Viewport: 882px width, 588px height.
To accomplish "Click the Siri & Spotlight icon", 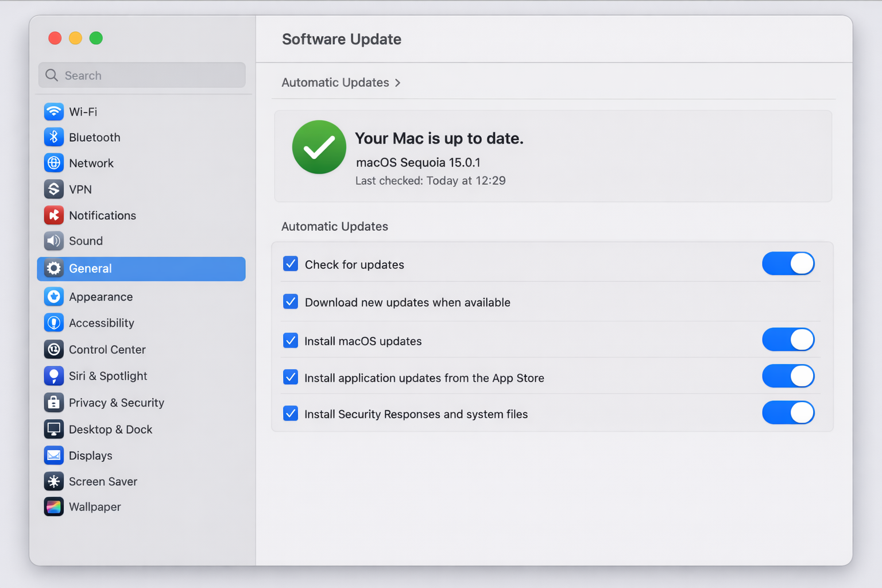I will pos(54,376).
